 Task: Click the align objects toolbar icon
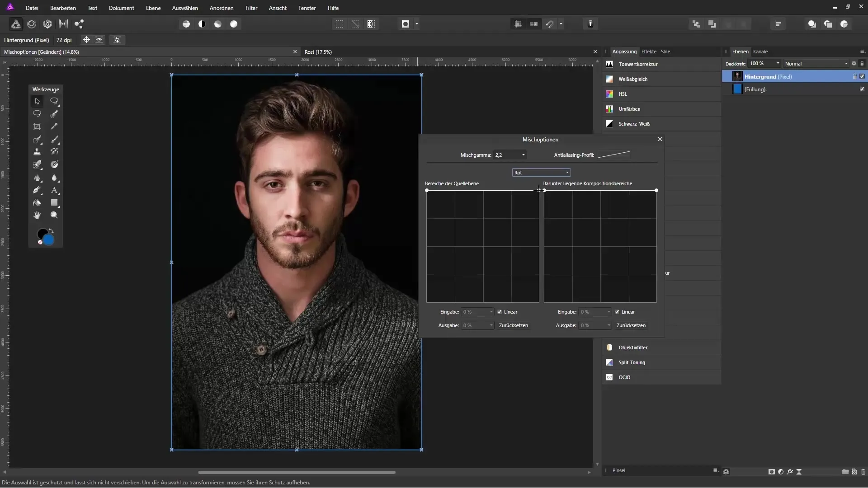tap(778, 24)
